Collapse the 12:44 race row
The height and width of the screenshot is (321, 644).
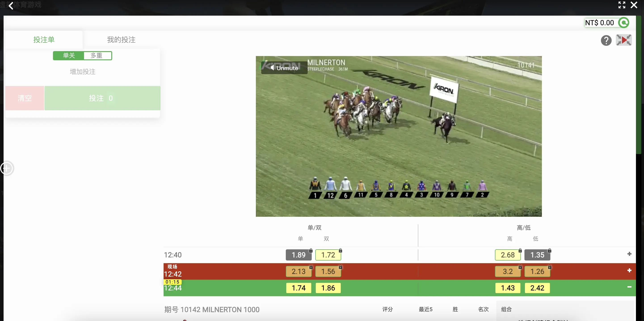click(x=629, y=287)
